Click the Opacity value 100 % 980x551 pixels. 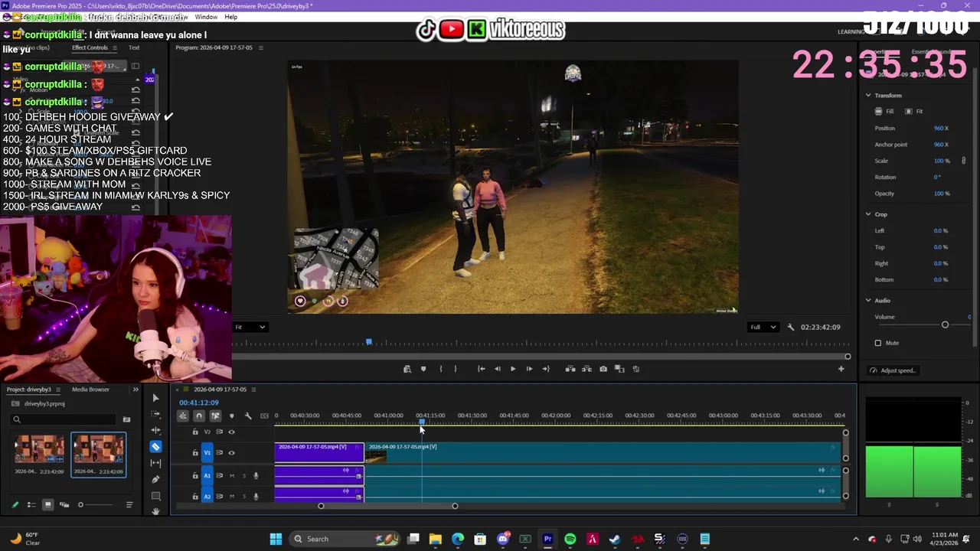(x=942, y=194)
